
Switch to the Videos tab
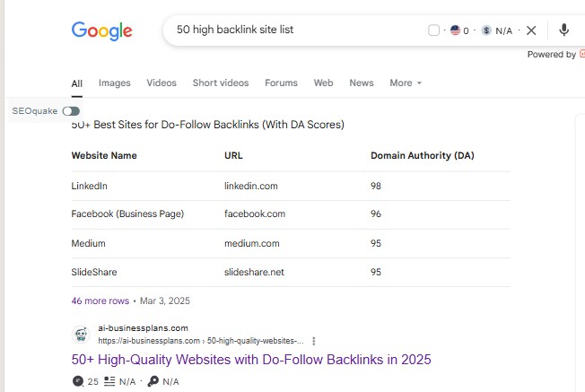click(162, 83)
